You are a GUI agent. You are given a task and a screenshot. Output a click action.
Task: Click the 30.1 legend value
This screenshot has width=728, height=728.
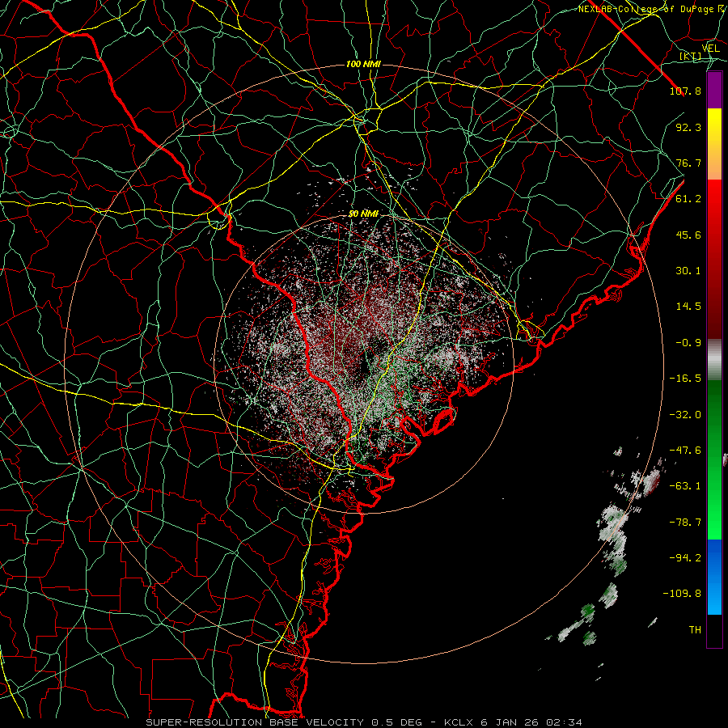(688, 271)
